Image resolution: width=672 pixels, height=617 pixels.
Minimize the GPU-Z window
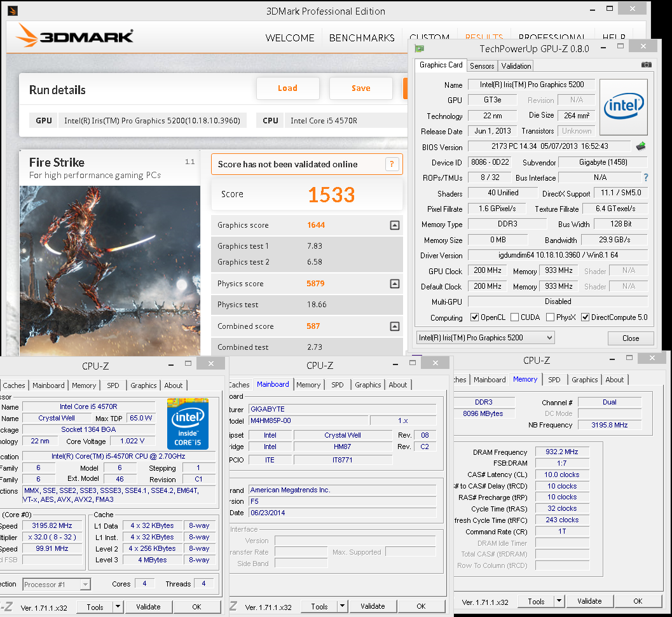coord(603,48)
